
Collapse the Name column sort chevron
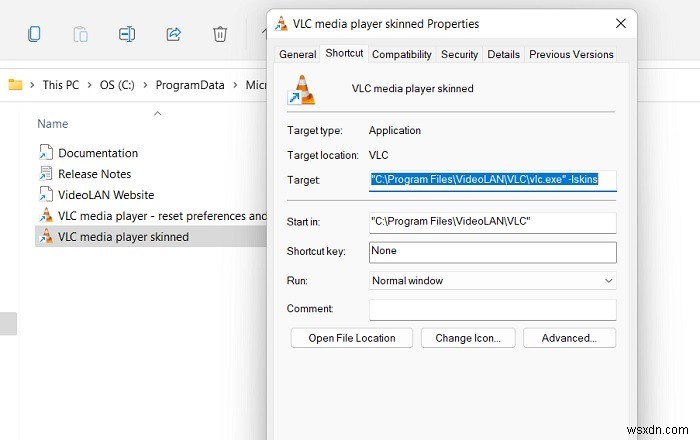pos(157,113)
